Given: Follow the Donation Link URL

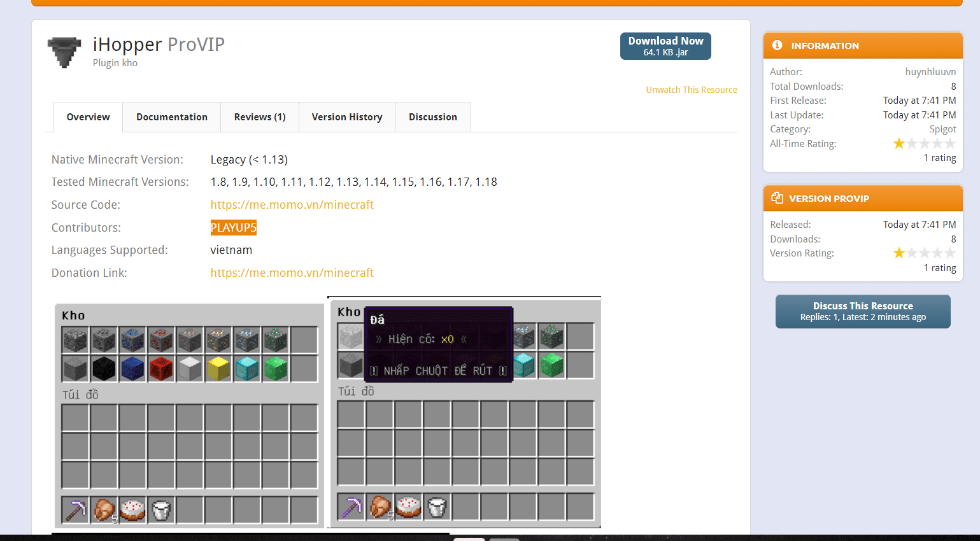Looking at the screenshot, I should click(x=292, y=272).
